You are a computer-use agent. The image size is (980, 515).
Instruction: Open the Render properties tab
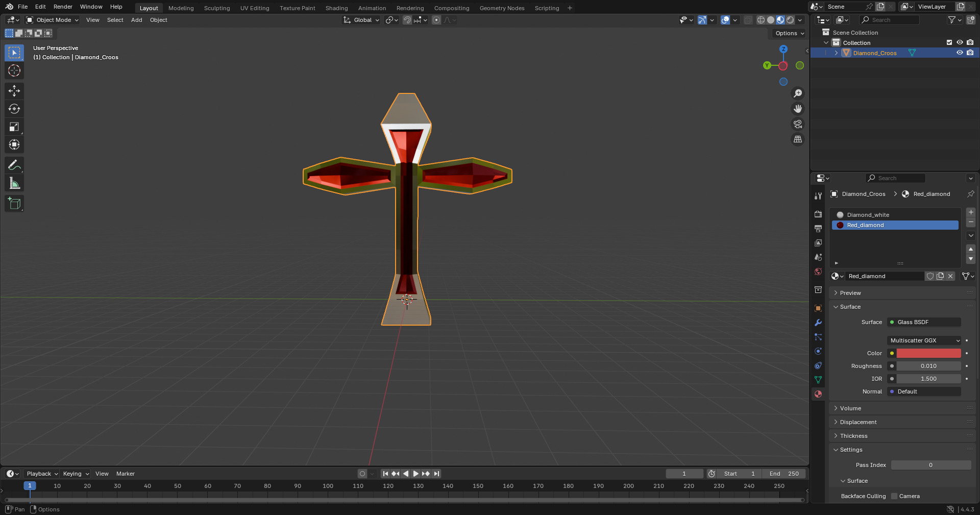pyautogui.click(x=818, y=214)
